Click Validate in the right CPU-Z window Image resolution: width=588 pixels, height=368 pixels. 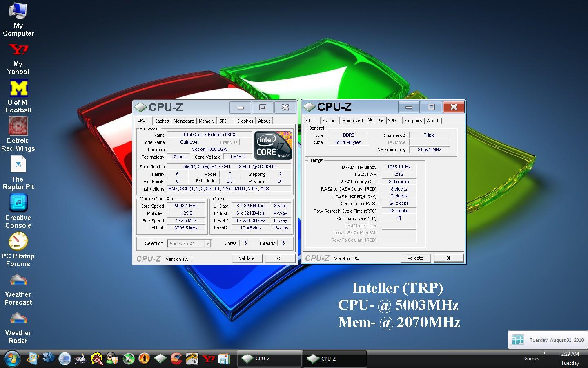coord(415,258)
